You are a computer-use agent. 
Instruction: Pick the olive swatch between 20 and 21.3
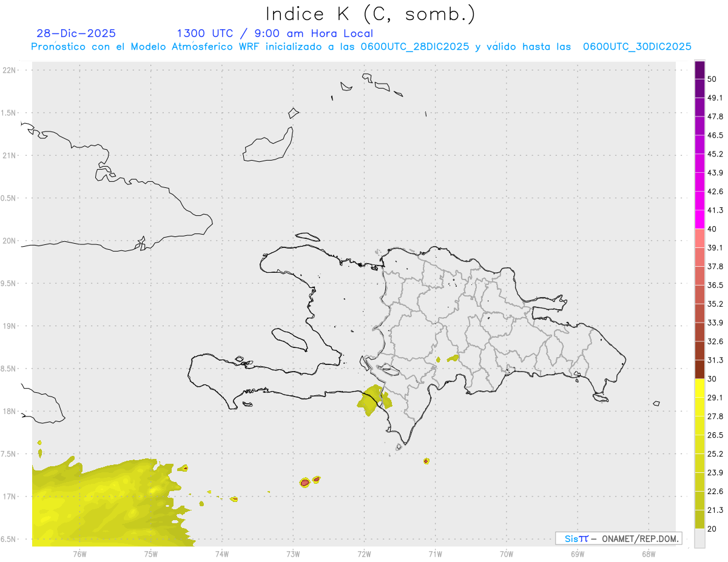point(699,520)
